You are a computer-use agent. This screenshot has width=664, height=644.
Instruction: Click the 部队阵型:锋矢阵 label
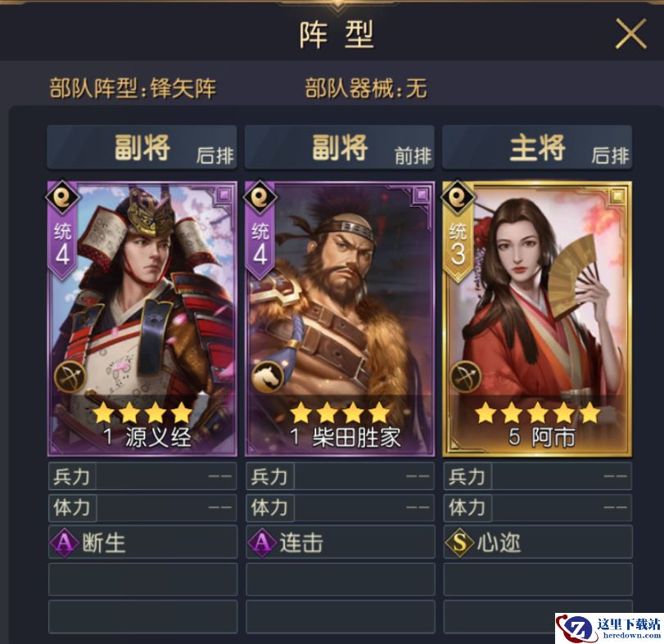(x=133, y=88)
